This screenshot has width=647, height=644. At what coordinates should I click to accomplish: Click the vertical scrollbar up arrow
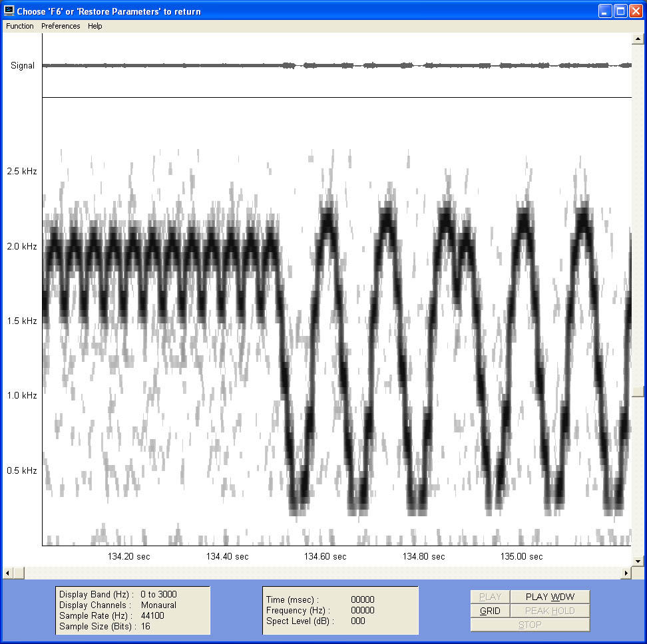tap(638, 39)
